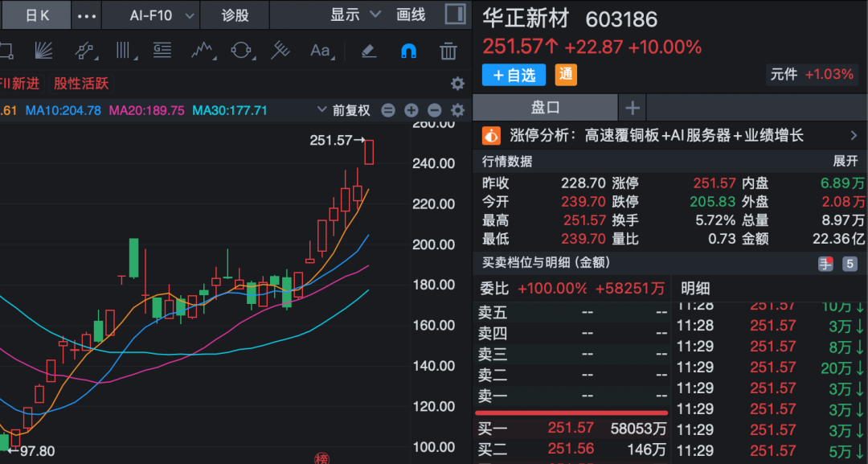Click the 买二 row at 251.56

click(572, 449)
